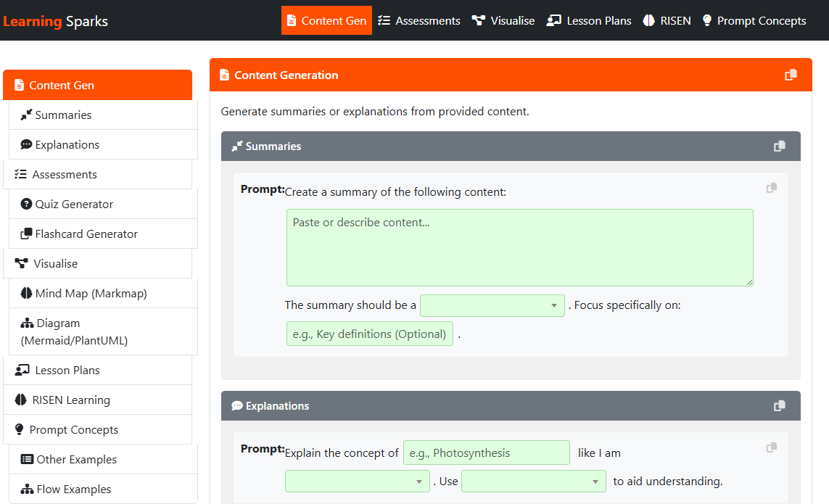
Task: Go to Lesson Plans in top navigation
Action: point(589,20)
